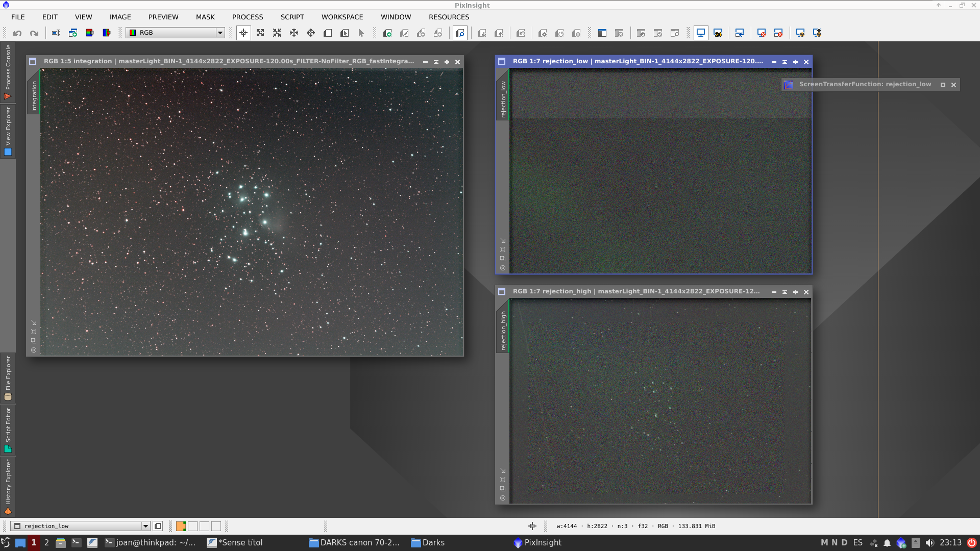Open the PROCESS menu
This screenshot has height=551, width=980.
click(x=247, y=17)
